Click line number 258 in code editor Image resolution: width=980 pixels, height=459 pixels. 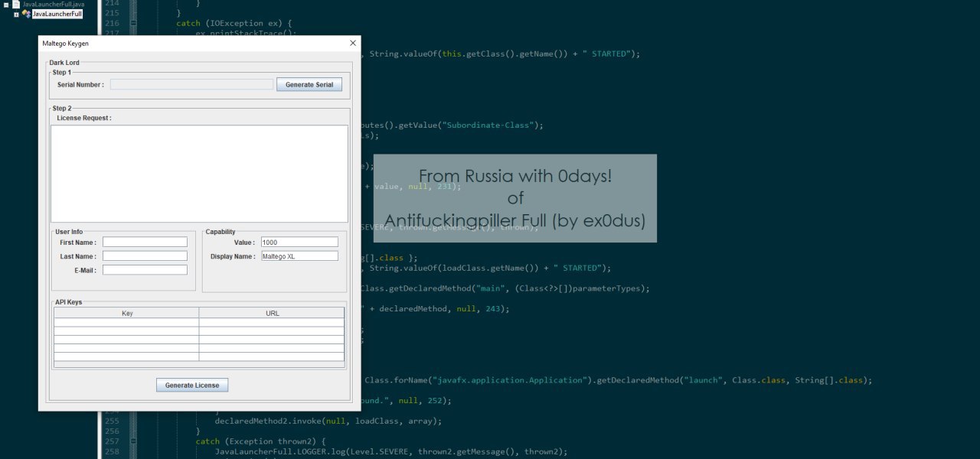[112, 451]
